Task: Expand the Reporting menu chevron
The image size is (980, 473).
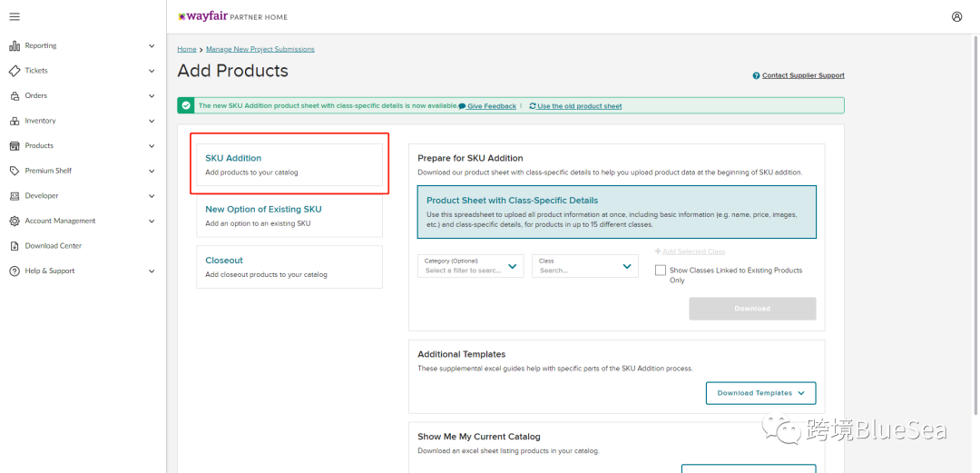Action: [x=152, y=45]
